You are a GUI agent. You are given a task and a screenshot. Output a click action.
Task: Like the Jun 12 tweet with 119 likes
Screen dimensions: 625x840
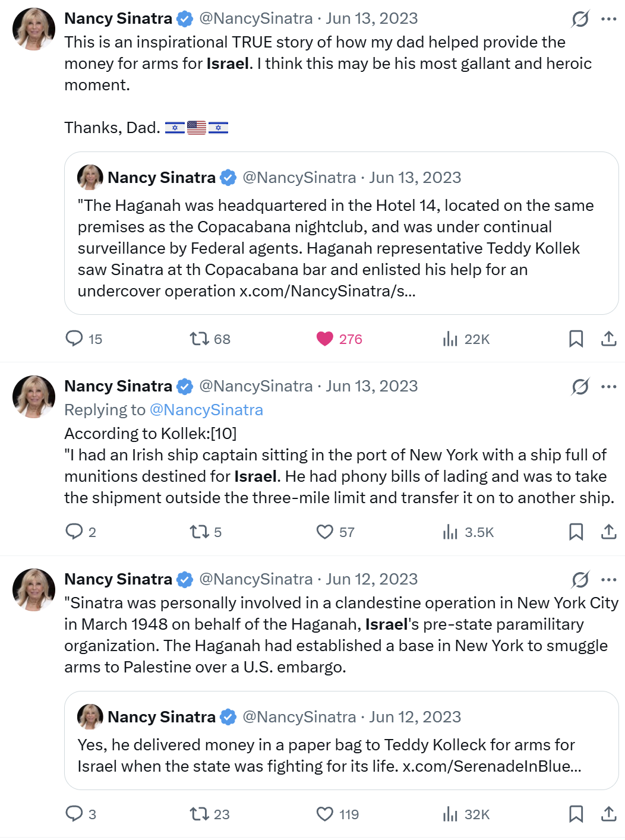325,814
